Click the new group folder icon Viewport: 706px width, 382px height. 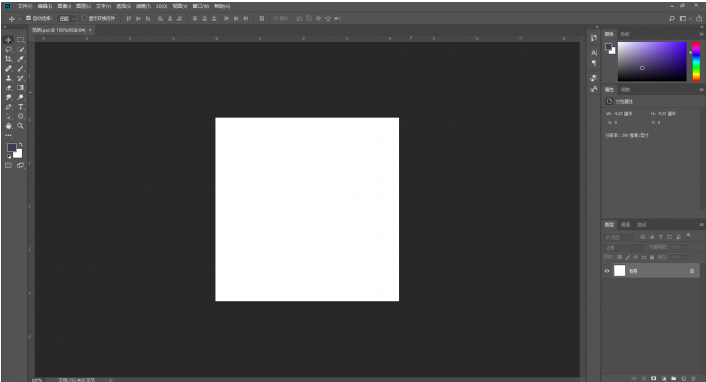(x=674, y=378)
